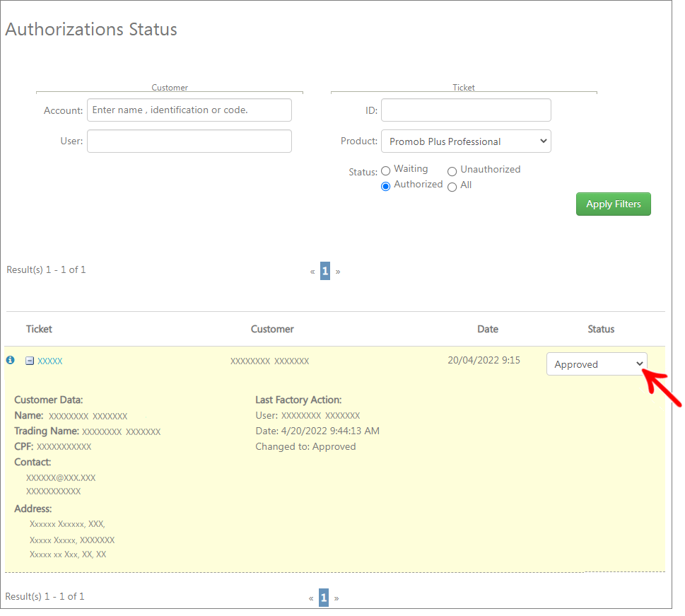
Task: Click the blue info icon beside ticket
Action: click(x=11, y=360)
